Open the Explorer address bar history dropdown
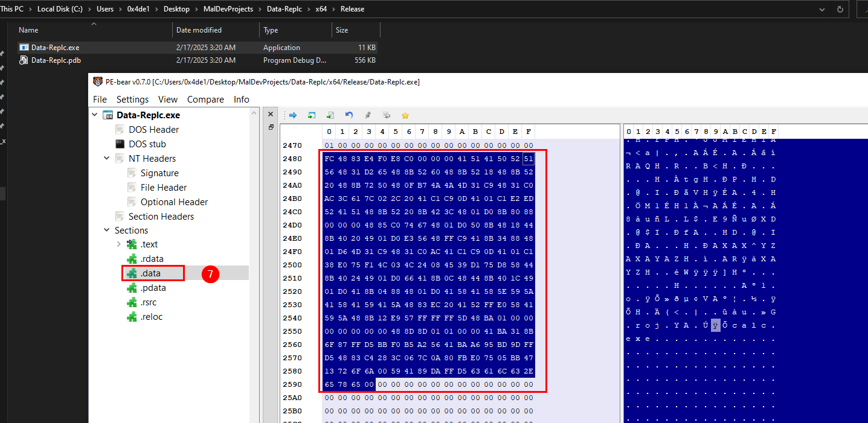The width and height of the screenshot is (868, 423). point(821,9)
